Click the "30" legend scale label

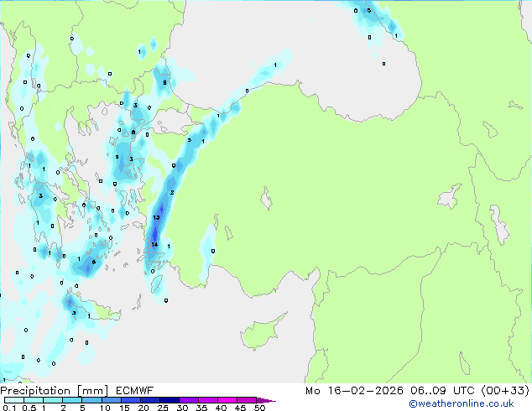(182, 408)
